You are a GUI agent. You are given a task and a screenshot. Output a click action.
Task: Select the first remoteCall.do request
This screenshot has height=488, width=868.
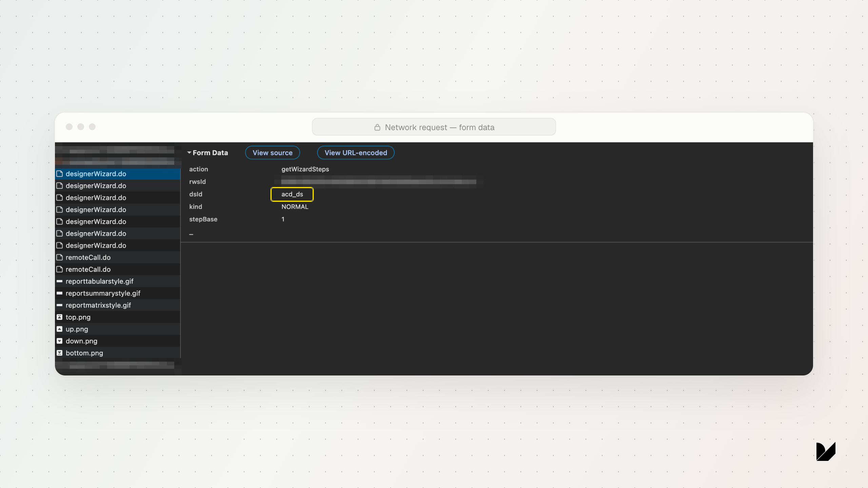tap(118, 258)
